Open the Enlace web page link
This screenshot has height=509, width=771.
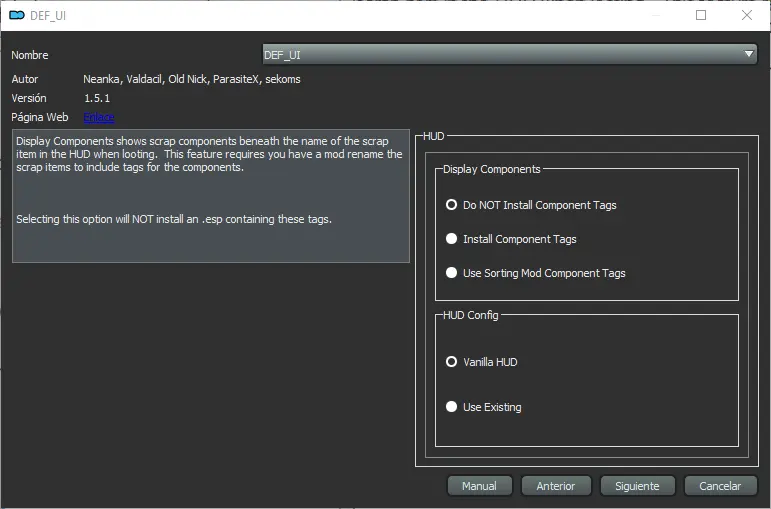pyautogui.click(x=99, y=117)
